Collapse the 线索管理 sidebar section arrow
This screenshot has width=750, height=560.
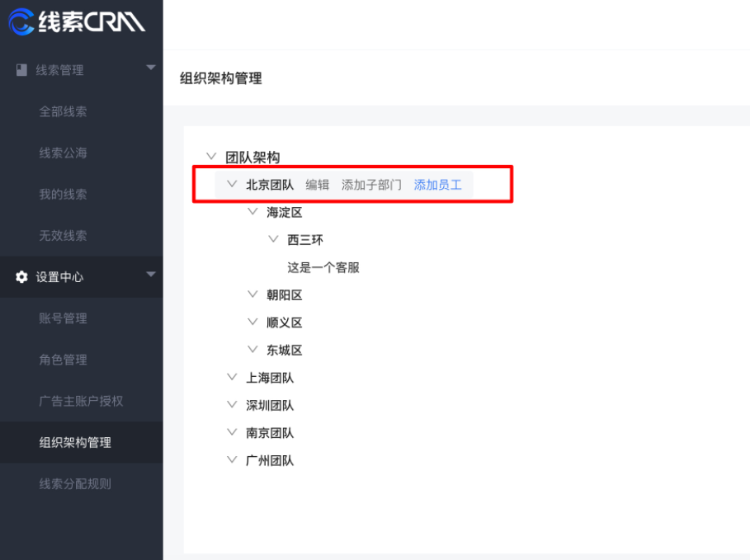point(151,69)
